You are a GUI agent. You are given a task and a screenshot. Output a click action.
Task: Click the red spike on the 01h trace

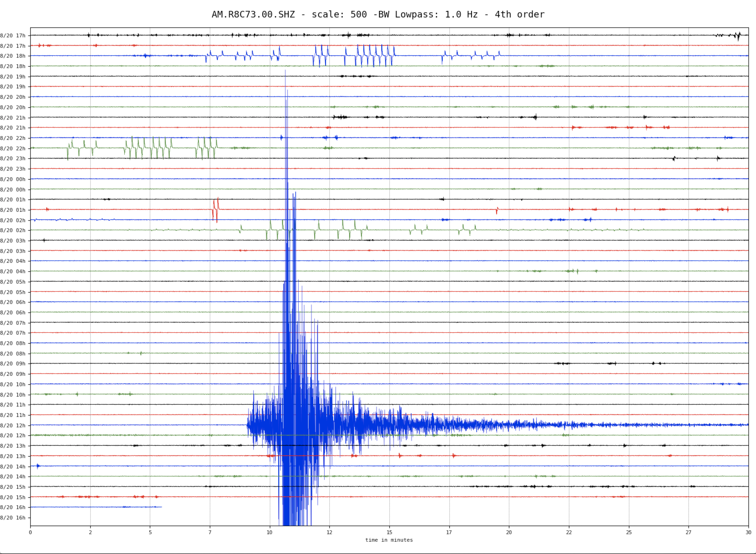(216, 210)
